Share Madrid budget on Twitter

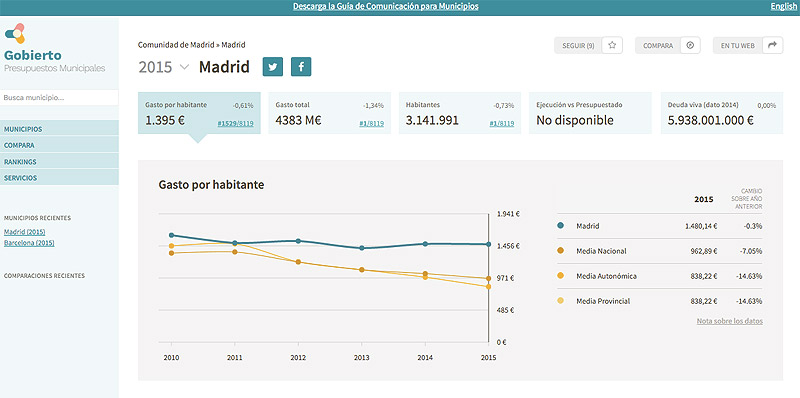coord(272,67)
